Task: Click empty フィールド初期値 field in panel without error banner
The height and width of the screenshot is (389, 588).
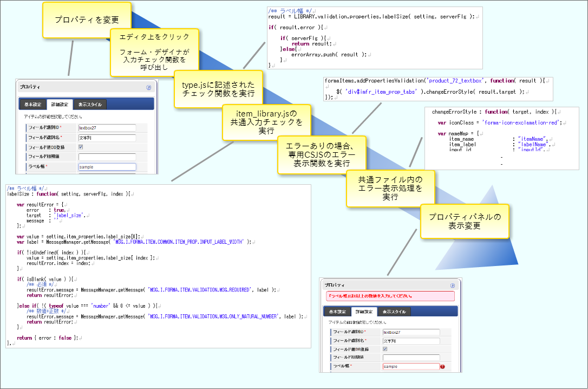Action: coord(107,157)
